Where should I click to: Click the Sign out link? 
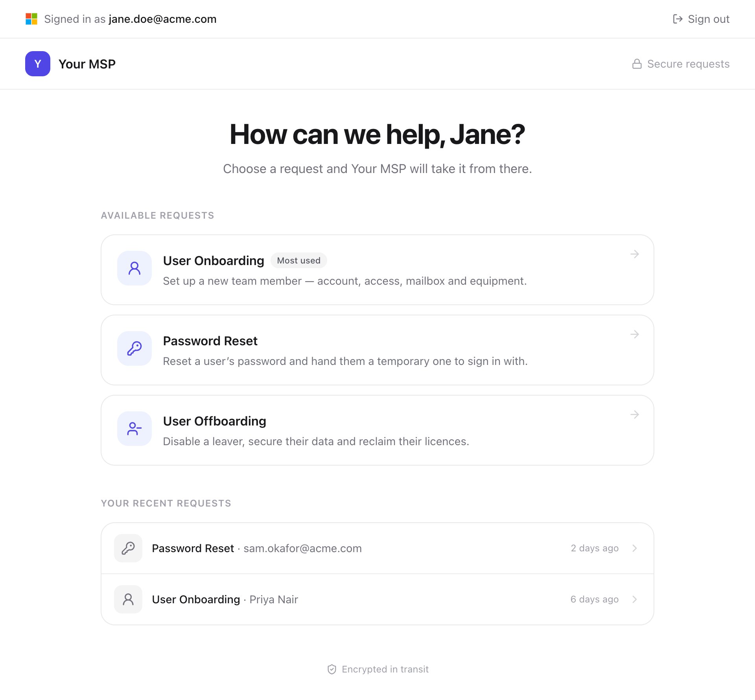pyautogui.click(x=701, y=19)
